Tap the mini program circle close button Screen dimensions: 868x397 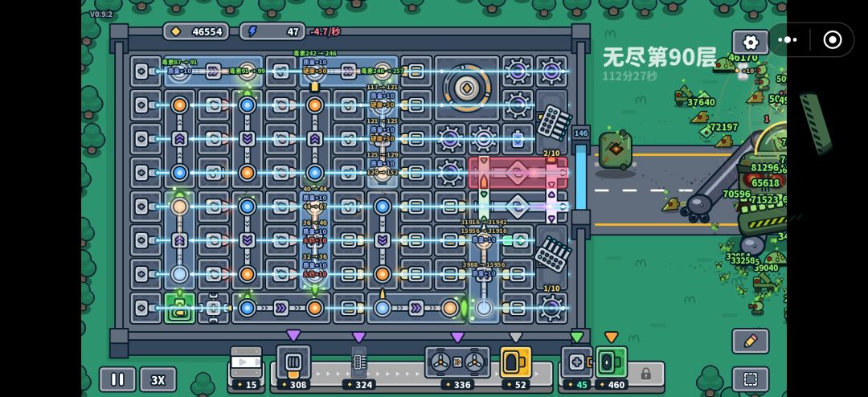tap(832, 40)
